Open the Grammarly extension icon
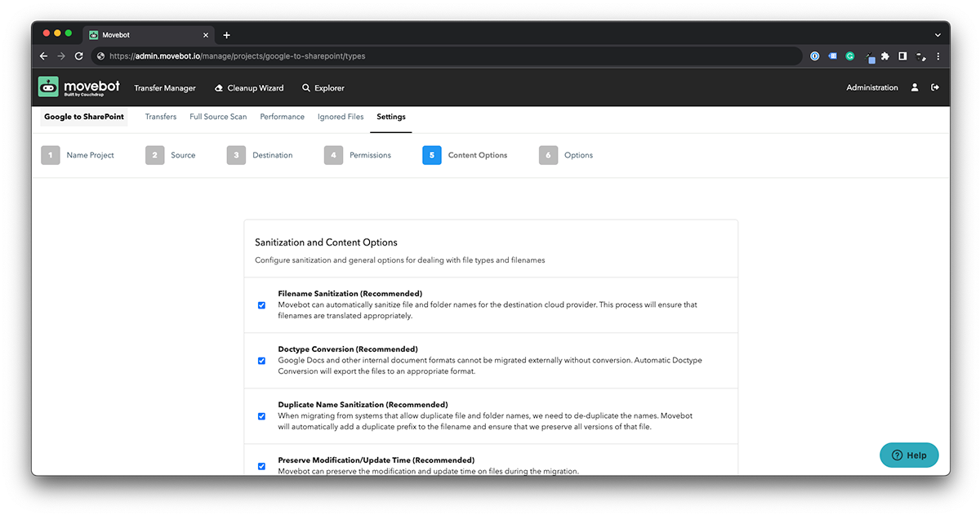 point(849,56)
